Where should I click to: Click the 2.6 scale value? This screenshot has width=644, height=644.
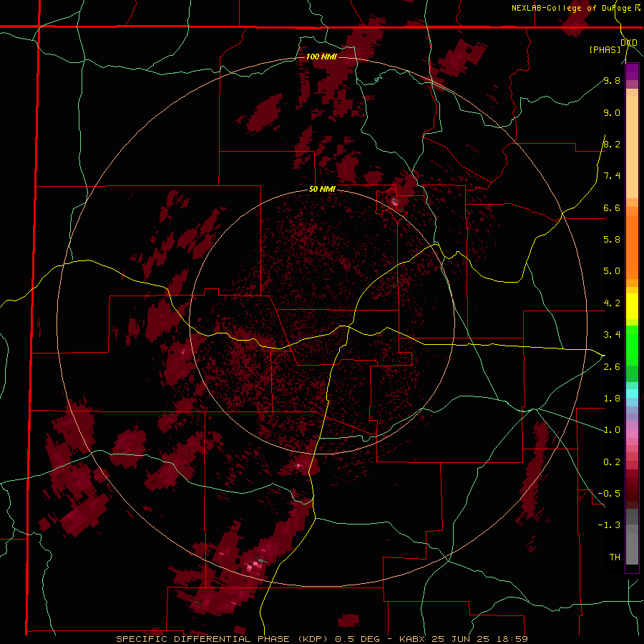pos(612,367)
